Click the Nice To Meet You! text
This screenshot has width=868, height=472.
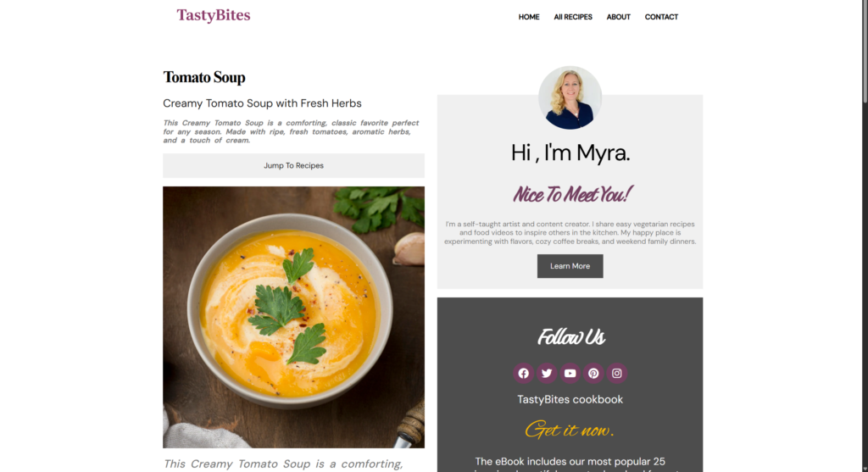(572, 194)
